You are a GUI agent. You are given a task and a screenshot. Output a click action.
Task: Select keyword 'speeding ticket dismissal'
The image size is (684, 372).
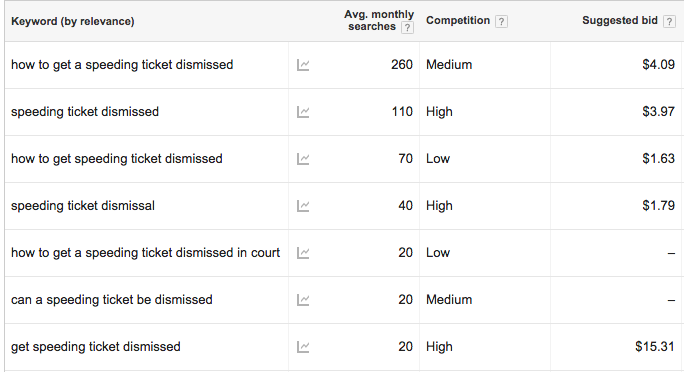coord(83,205)
